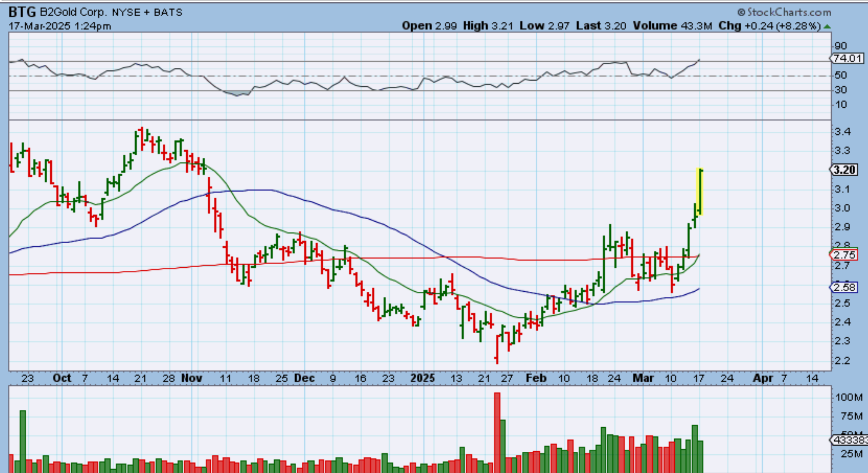Click the 74.01 RSI value tag
Image resolution: width=868 pixels, height=473 pixels.
pos(847,58)
